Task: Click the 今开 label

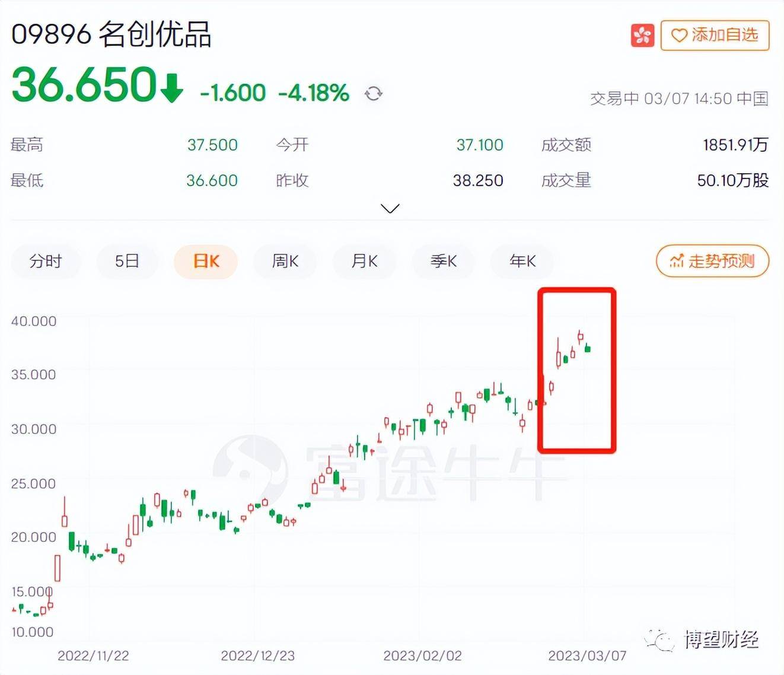Action: [292, 145]
